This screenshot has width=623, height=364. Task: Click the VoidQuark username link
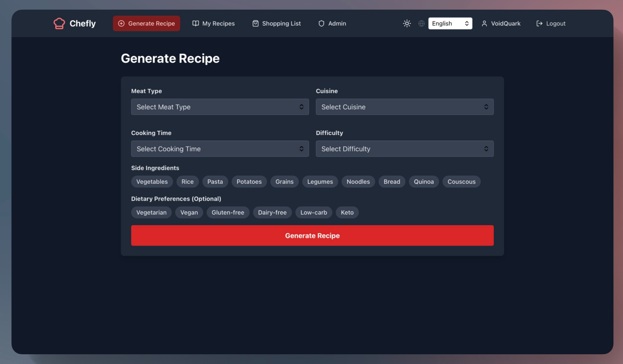click(506, 23)
